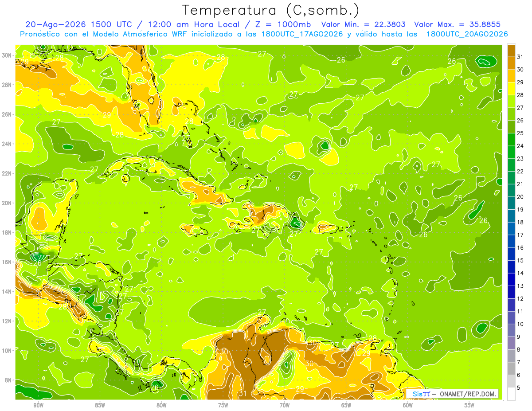Click the "80W" longitude axis label
The height and width of the screenshot is (411, 532).
point(161,405)
